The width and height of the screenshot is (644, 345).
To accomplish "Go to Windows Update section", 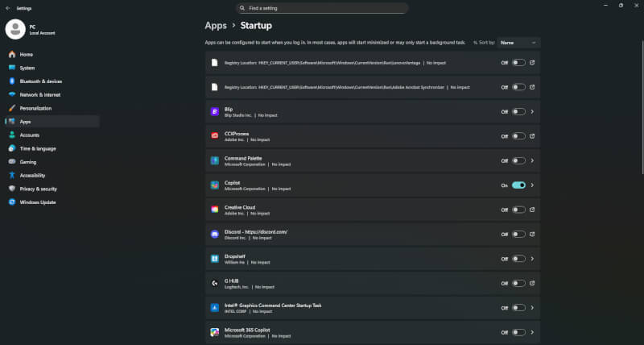I will click(x=37, y=202).
